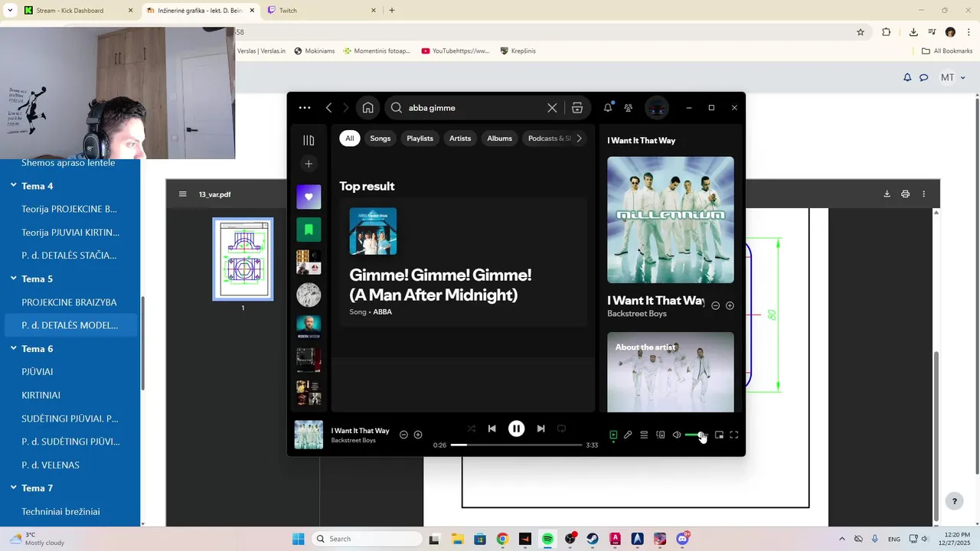Open Liked Songs heart playlist

[309, 197]
